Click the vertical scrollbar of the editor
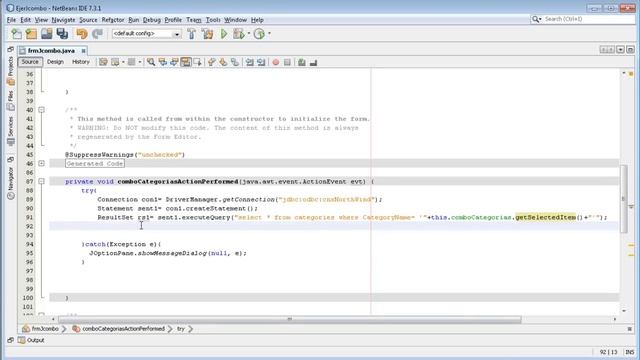The width and height of the screenshot is (640, 360). 624,199
